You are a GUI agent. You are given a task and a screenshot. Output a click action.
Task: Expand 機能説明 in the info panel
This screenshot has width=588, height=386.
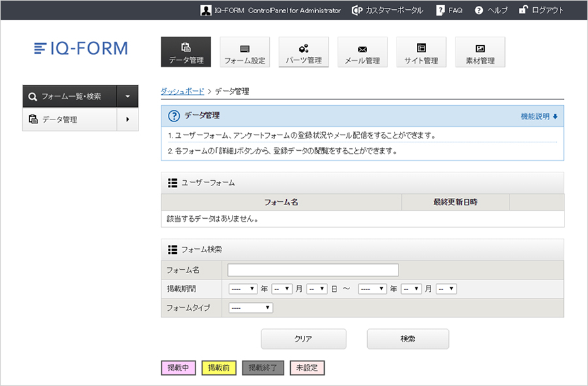click(539, 116)
